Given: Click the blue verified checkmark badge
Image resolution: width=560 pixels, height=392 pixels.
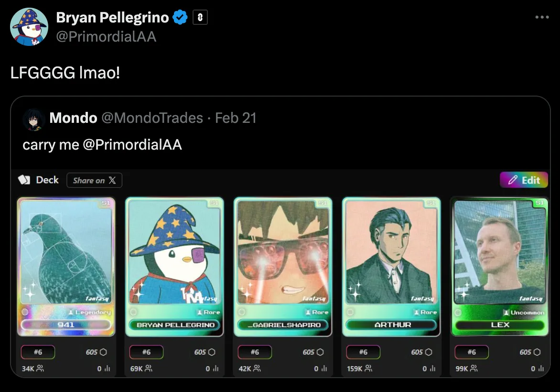Looking at the screenshot, I should click(x=180, y=18).
